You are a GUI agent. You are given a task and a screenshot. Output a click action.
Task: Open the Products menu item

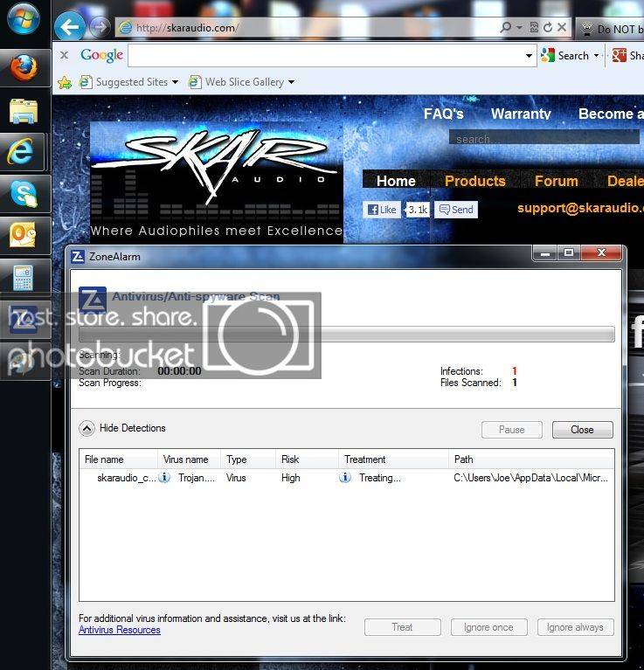(474, 181)
